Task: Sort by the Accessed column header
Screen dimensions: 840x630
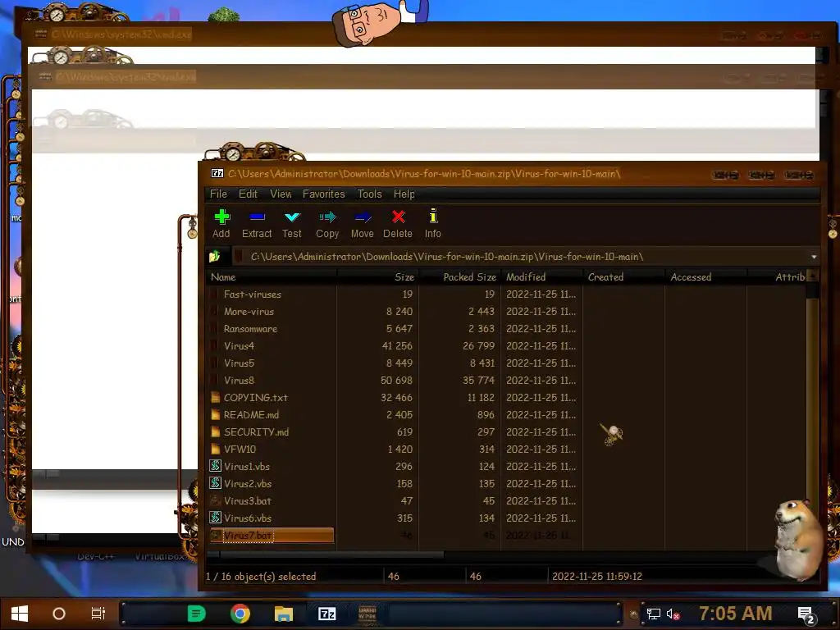Action: pos(706,277)
